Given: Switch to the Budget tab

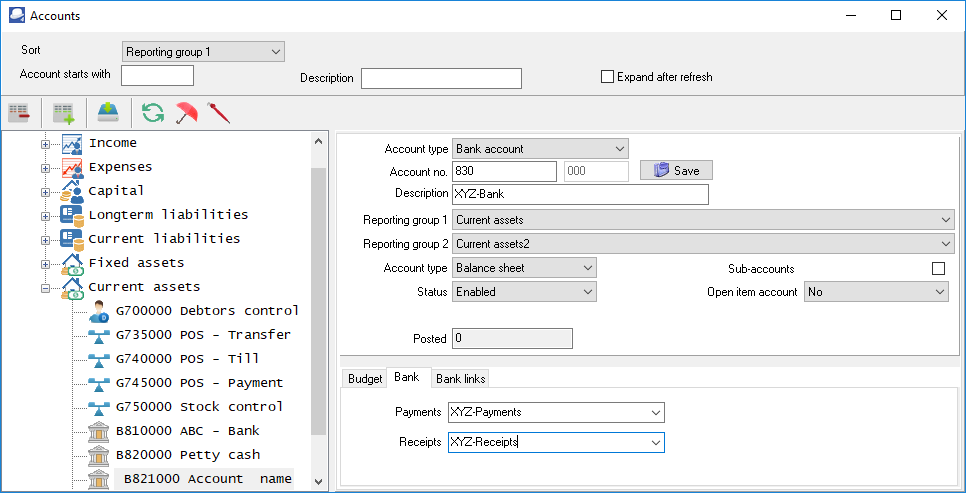Looking at the screenshot, I should [x=365, y=379].
